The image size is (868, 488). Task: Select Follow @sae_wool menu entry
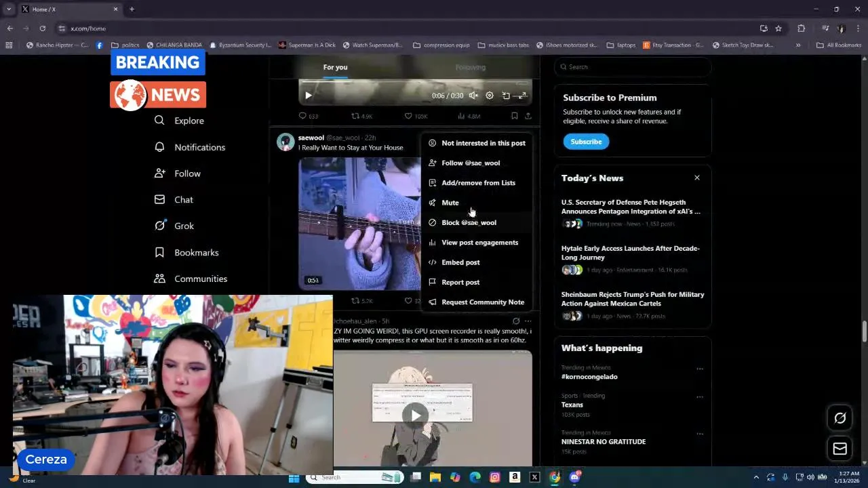pos(476,163)
